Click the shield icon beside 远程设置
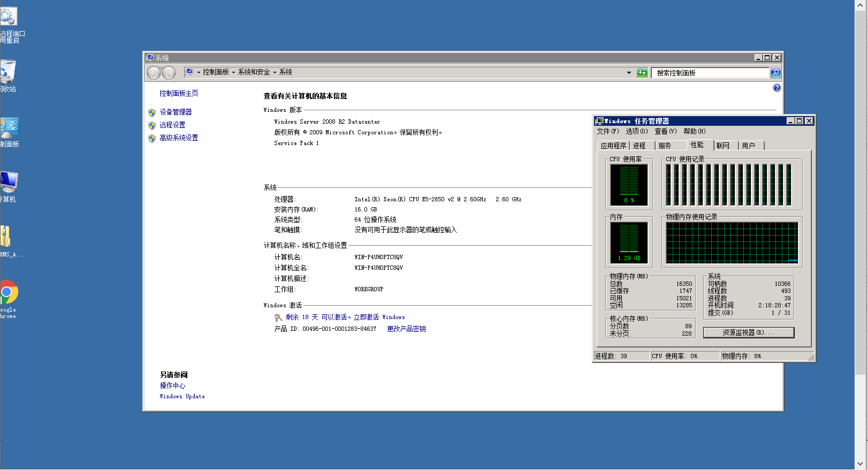The image size is (868, 470). pyautogui.click(x=152, y=125)
